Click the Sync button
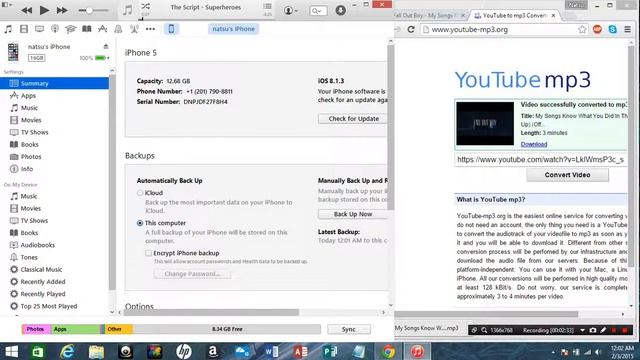The image size is (640, 360). click(x=349, y=329)
